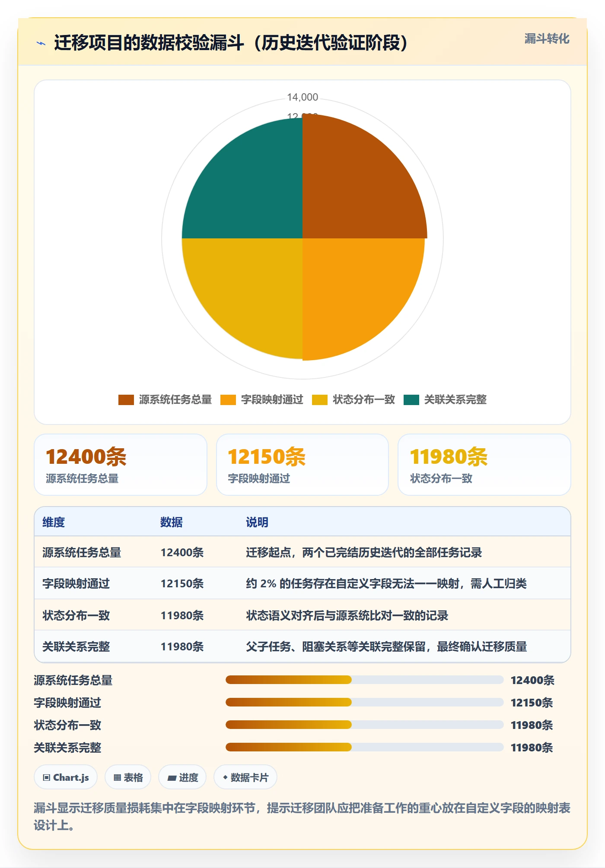605x868 pixels.
Task: Click the 状态分布一致 progress bar
Action: click(x=364, y=725)
